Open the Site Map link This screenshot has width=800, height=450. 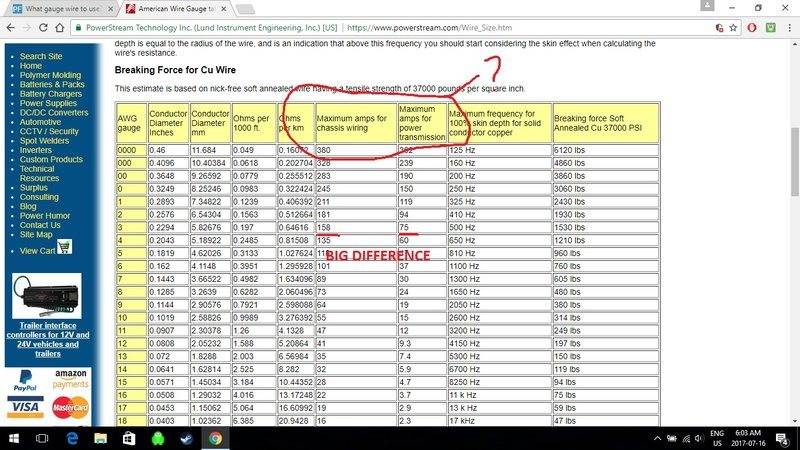click(x=36, y=234)
